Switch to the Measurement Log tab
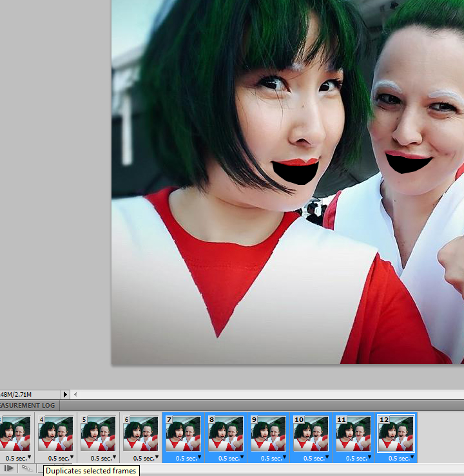Image resolution: width=464 pixels, height=476 pixels. click(27, 406)
